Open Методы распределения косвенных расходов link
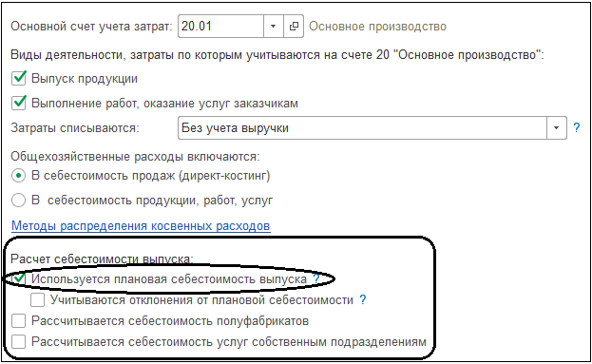This screenshot has height=364, width=592. [x=141, y=226]
